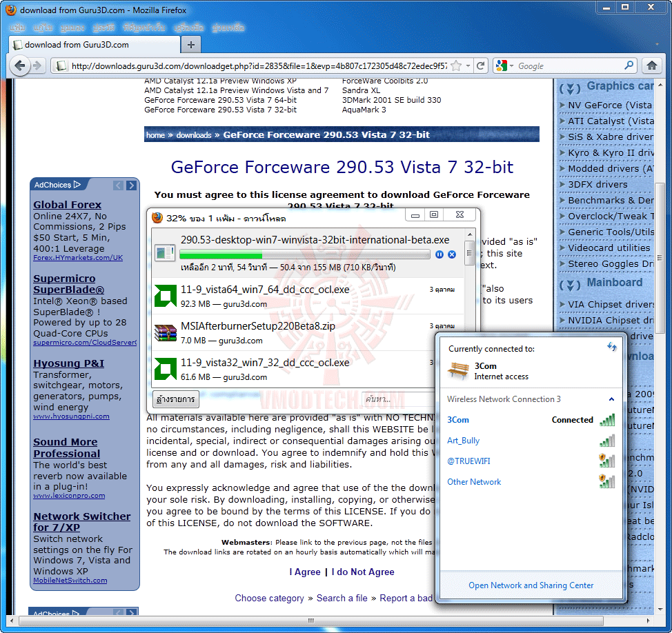The height and width of the screenshot is (633, 672).
Task: Open the second Thai menu bar item
Action: pos(43,28)
